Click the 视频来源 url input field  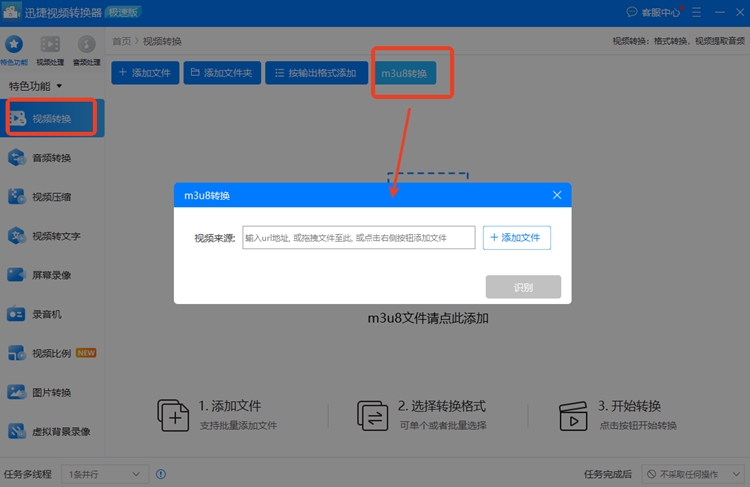pyautogui.click(x=359, y=238)
